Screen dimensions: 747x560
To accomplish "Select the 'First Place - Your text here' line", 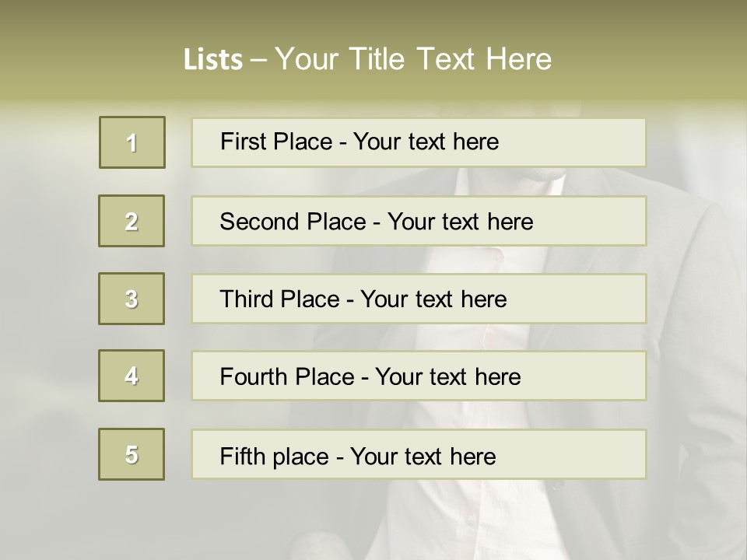I will click(x=359, y=142).
